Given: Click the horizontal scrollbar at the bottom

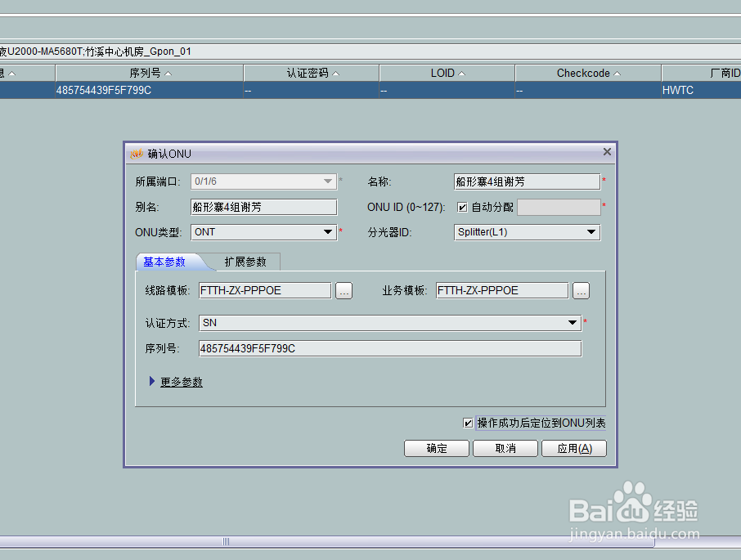Looking at the screenshot, I should point(225,541).
